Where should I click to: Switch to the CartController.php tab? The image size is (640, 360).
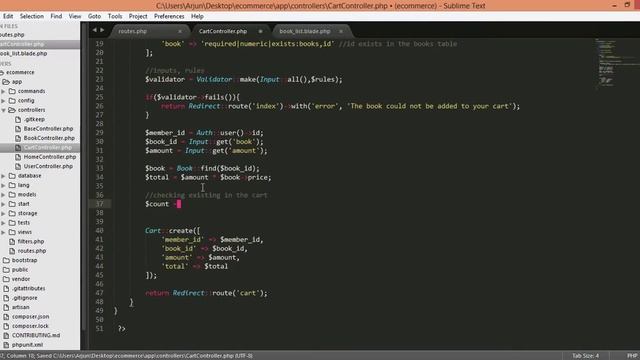[229, 31]
